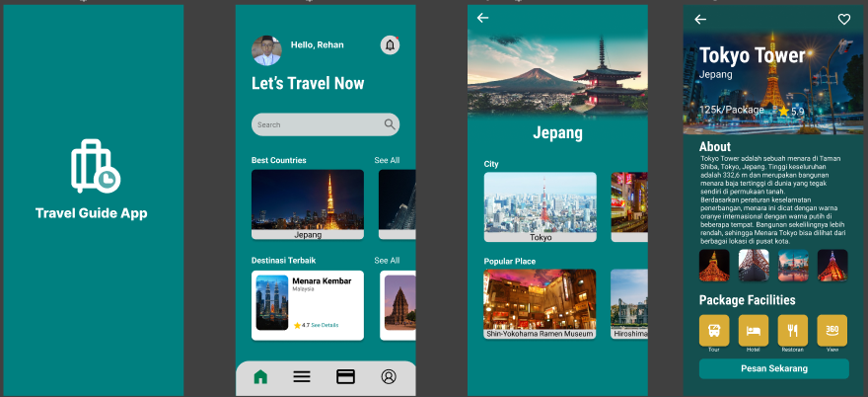
Task: Open the Home tab in bottom navigation
Action: coord(260,376)
